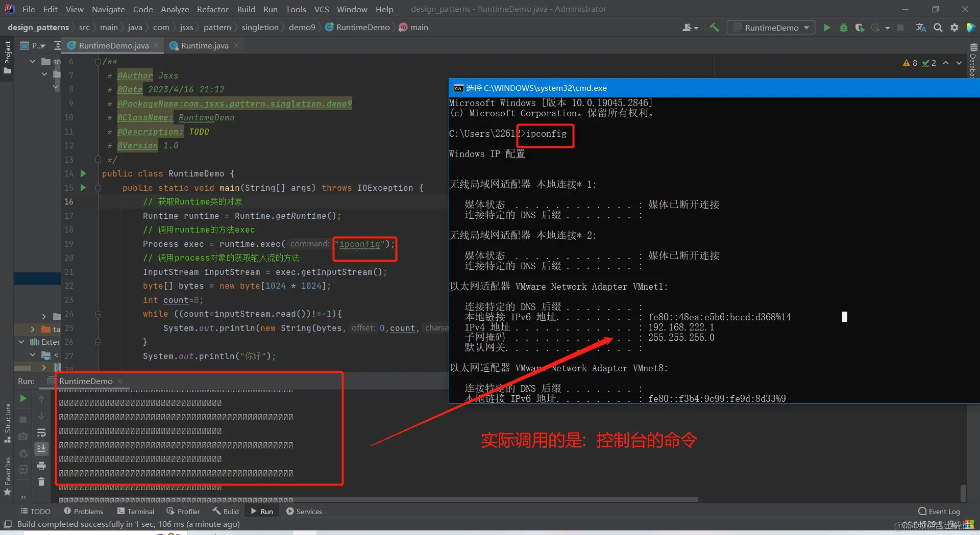Image resolution: width=980 pixels, height=535 pixels.
Task: Expand the target folder in the project tree
Action: click(33, 329)
